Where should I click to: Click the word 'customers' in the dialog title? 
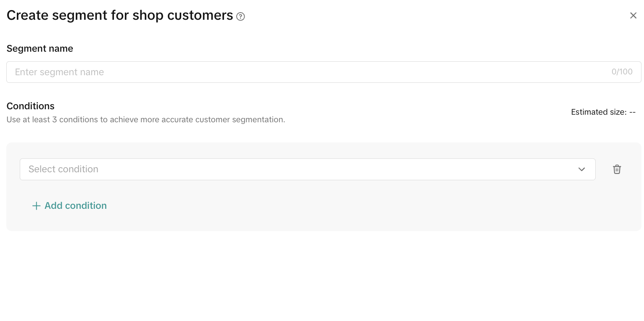click(x=200, y=16)
